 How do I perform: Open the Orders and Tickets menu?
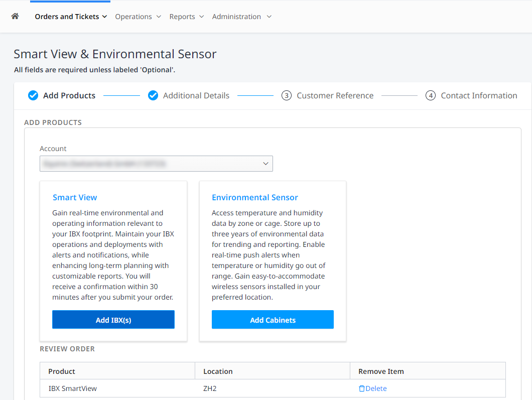pos(71,17)
